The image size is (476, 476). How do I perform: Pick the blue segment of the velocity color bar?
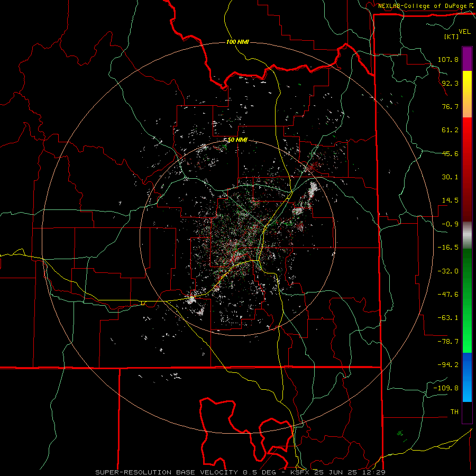[x=467, y=377]
